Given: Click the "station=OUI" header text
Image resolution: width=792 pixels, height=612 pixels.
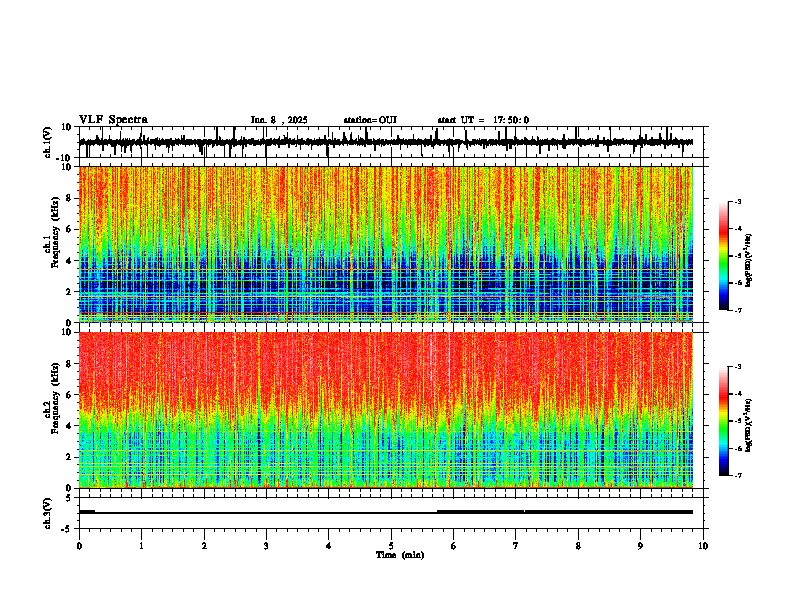Looking at the screenshot, I should 370,120.
